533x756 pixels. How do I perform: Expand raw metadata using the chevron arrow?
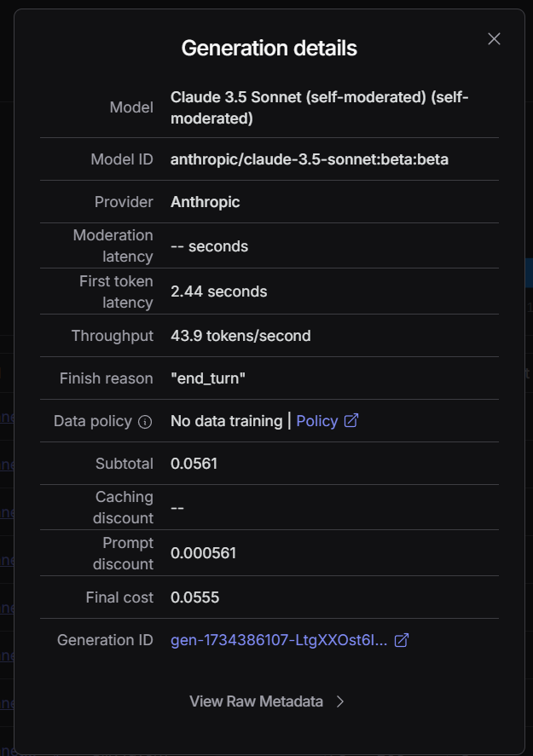(x=340, y=701)
